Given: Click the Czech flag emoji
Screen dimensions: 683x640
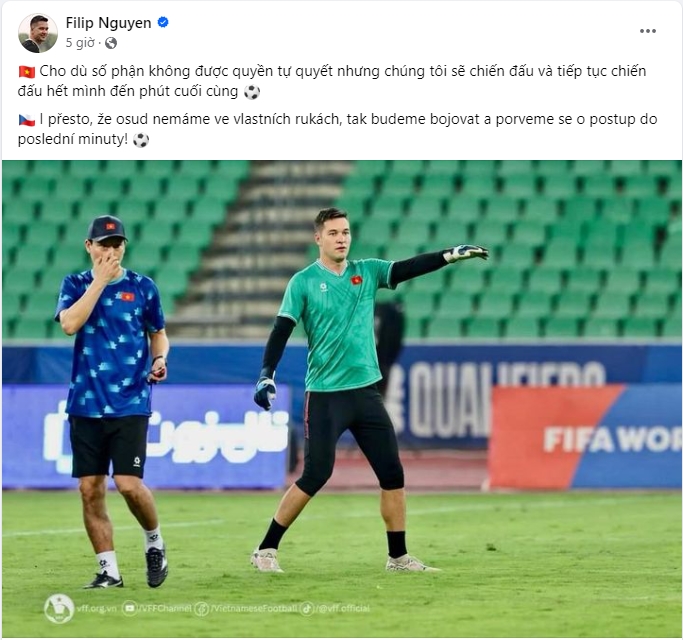Looking at the screenshot, I should (x=27, y=119).
